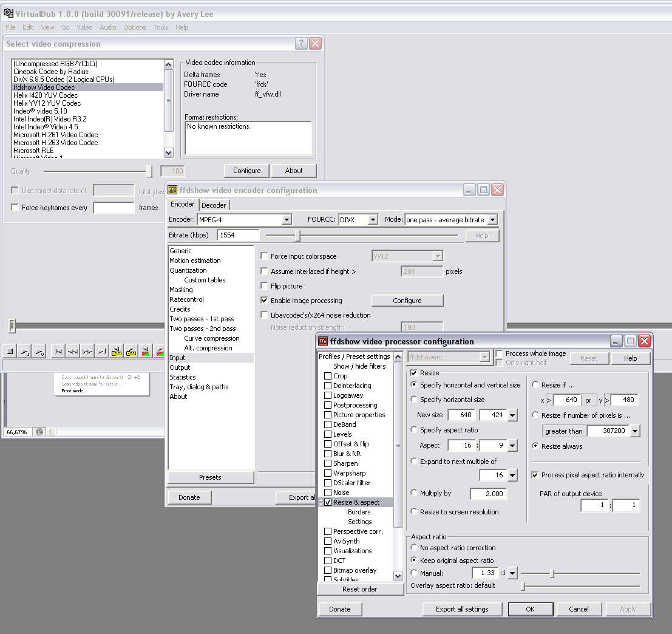Click the Stop playback toolbar icon
Viewport: 672px width, 634px height.
coord(10,352)
